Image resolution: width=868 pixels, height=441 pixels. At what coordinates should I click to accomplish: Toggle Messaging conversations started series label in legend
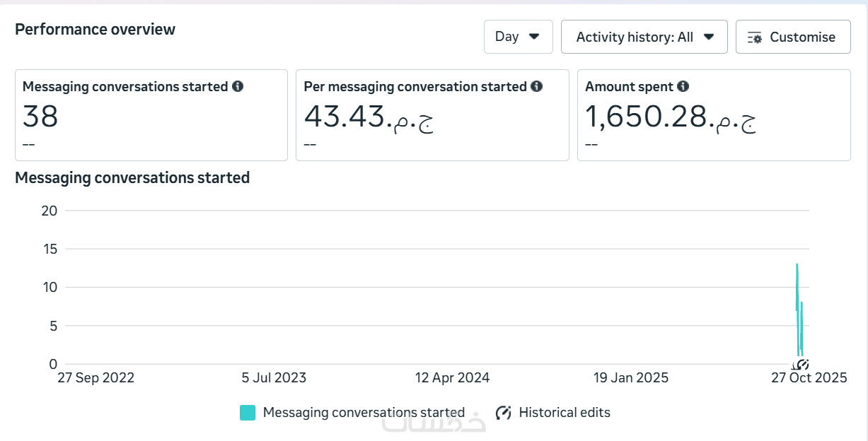click(x=364, y=413)
